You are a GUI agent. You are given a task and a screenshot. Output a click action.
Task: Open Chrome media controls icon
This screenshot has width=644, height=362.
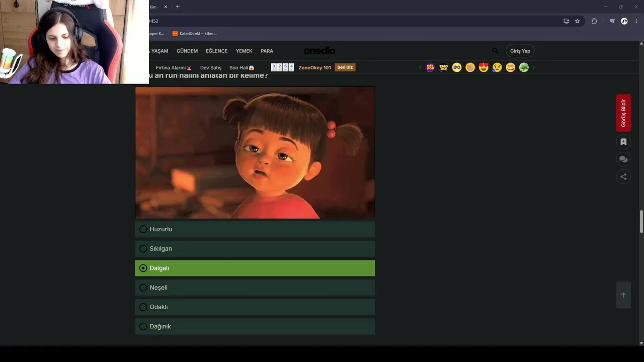coord(612,21)
